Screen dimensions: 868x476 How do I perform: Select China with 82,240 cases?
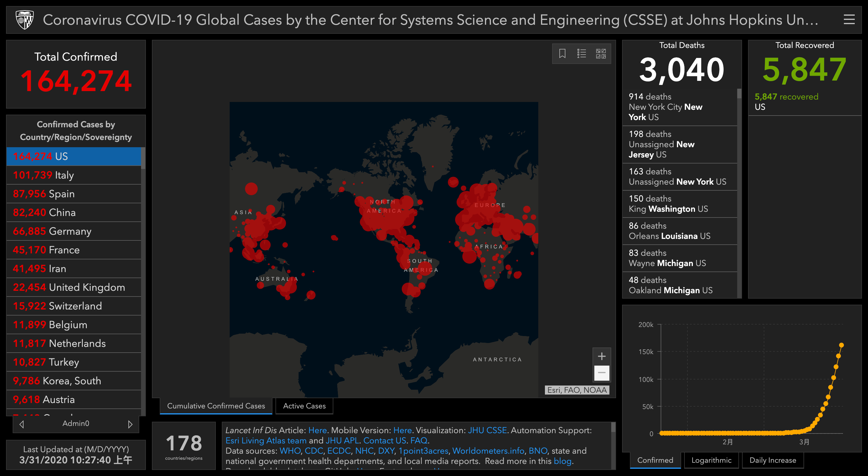tap(74, 212)
